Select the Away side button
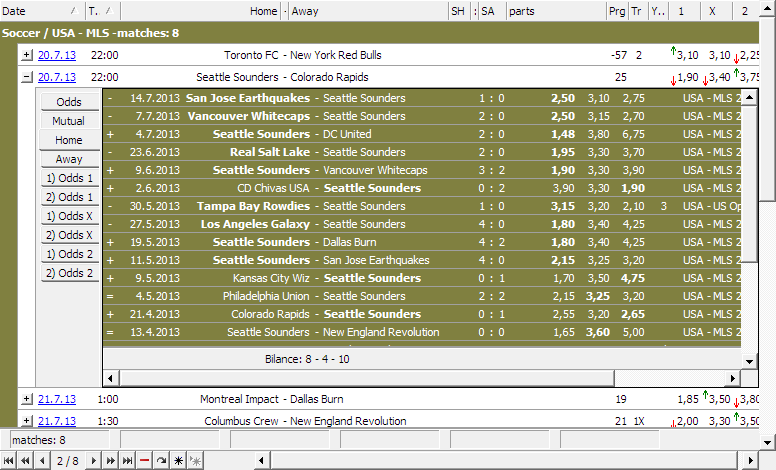The height and width of the screenshot is (470, 776). (x=69, y=159)
